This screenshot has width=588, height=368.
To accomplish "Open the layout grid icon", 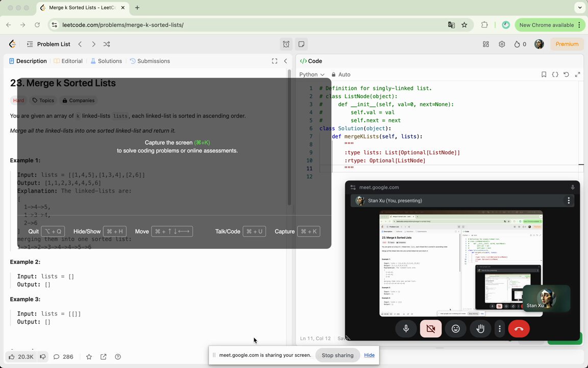I will click(x=486, y=44).
